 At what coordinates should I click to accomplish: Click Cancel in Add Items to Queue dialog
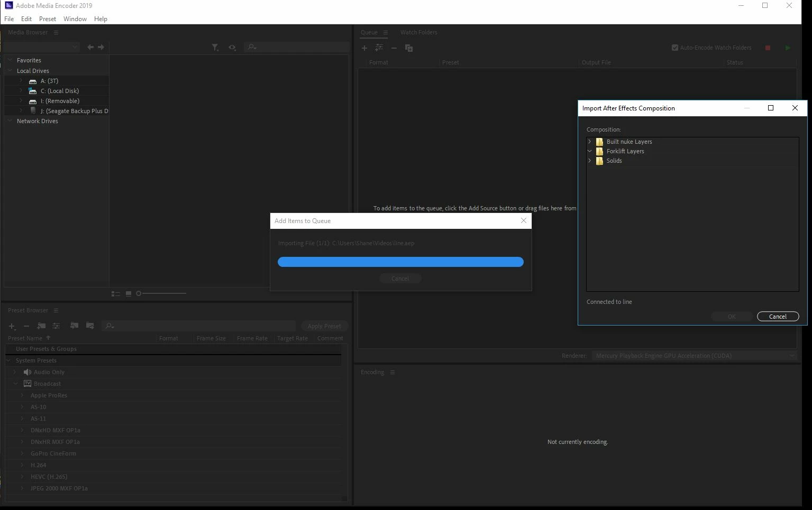(x=400, y=279)
